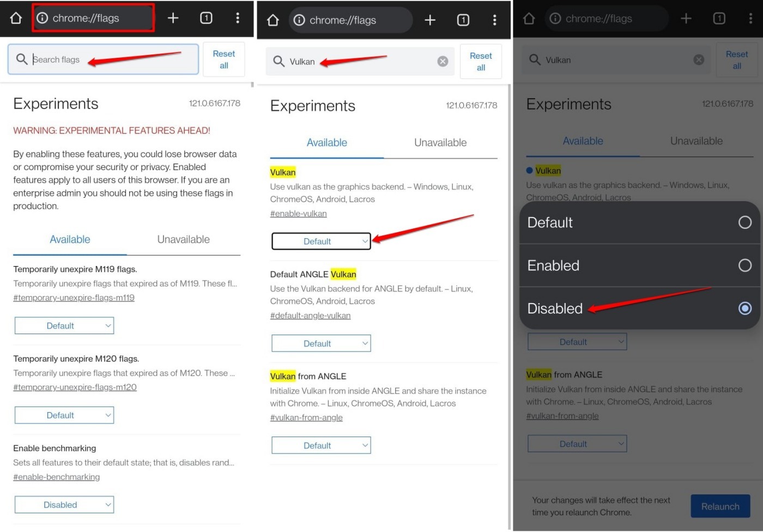The width and height of the screenshot is (763, 532).
Task: Open Default dropdown for Vulkan flag in middle screenshot
Action: coord(321,241)
